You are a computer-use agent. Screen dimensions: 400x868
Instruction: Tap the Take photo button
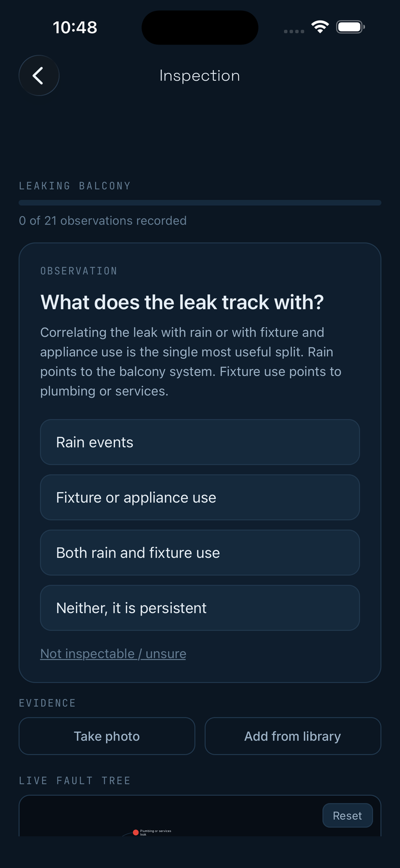tap(107, 736)
